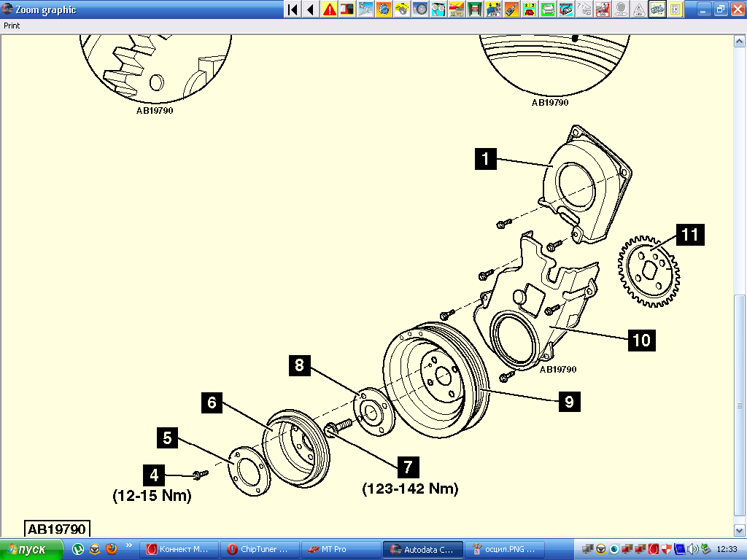Click the vertical scrollbar up arrow
The height and width of the screenshot is (560, 747).
click(740, 42)
